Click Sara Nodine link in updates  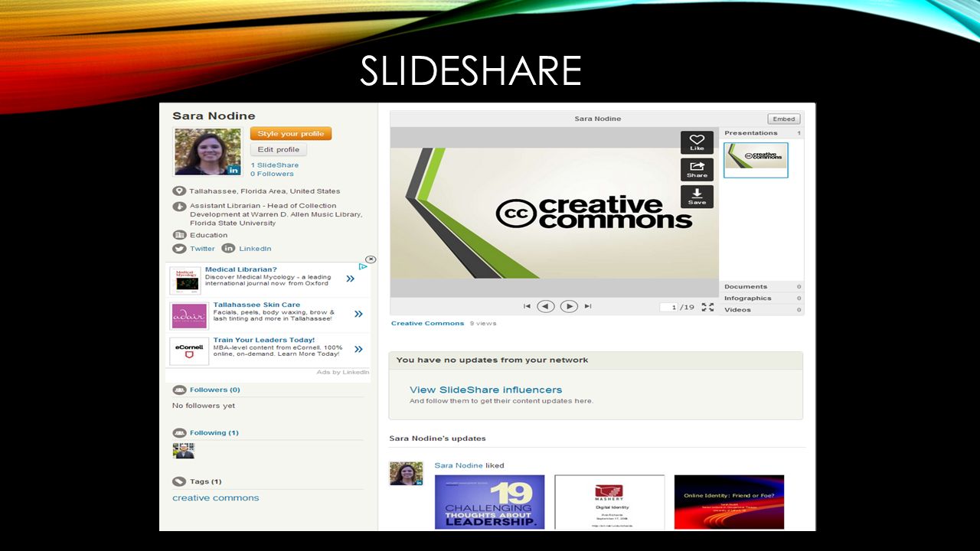coord(459,465)
